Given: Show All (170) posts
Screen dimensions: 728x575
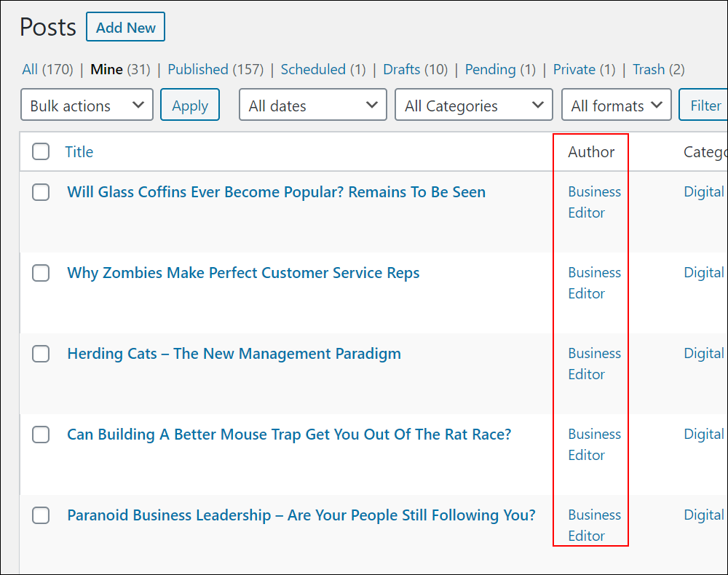Looking at the screenshot, I should click(x=48, y=70).
